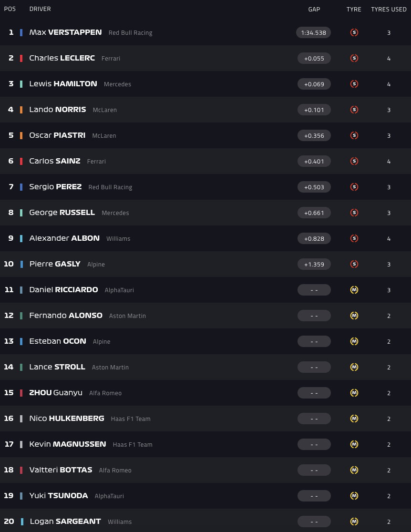Click Leclerc's +0.055 gap badge
Screen dimensions: 411x532
(314, 58)
